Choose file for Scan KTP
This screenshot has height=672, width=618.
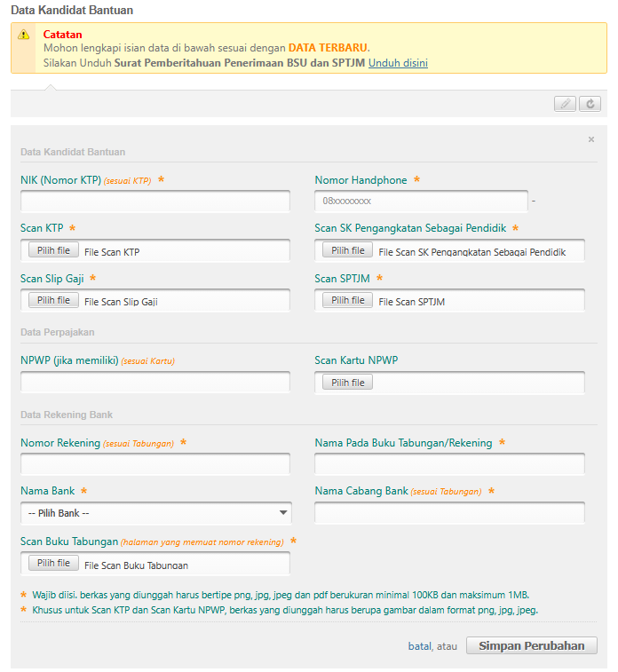(54, 250)
